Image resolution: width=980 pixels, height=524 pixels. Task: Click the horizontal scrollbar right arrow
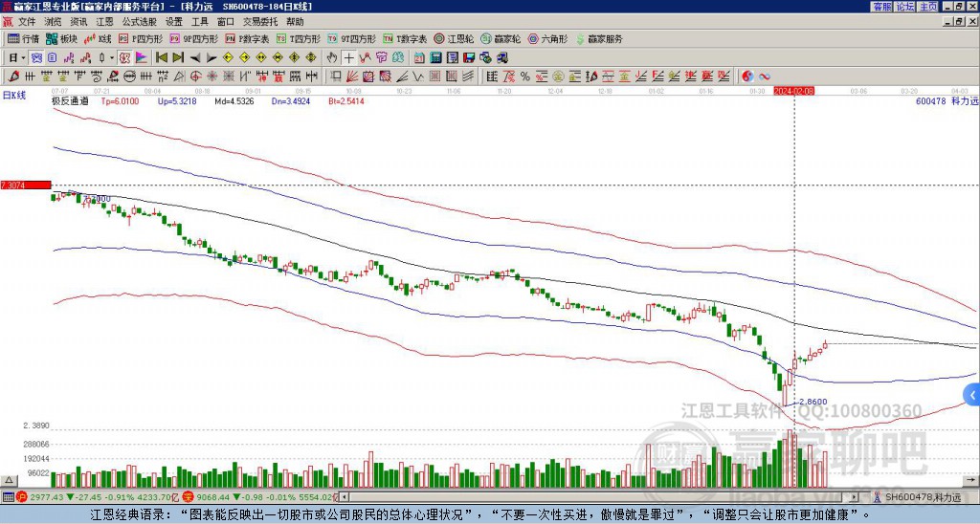pos(855,497)
